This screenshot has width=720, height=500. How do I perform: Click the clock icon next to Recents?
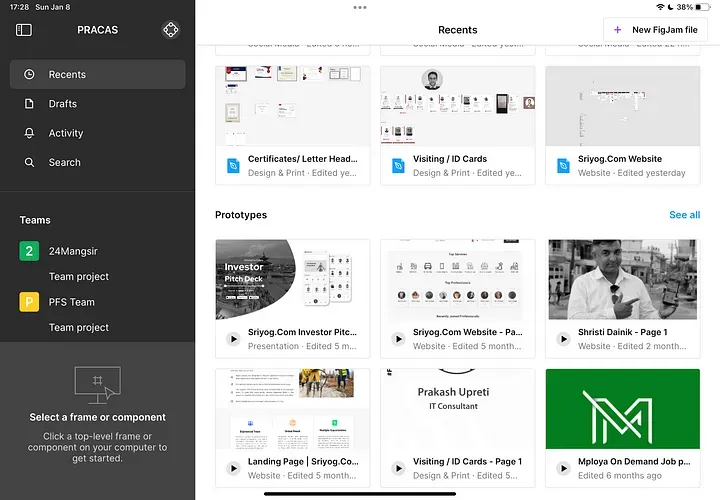(29, 74)
